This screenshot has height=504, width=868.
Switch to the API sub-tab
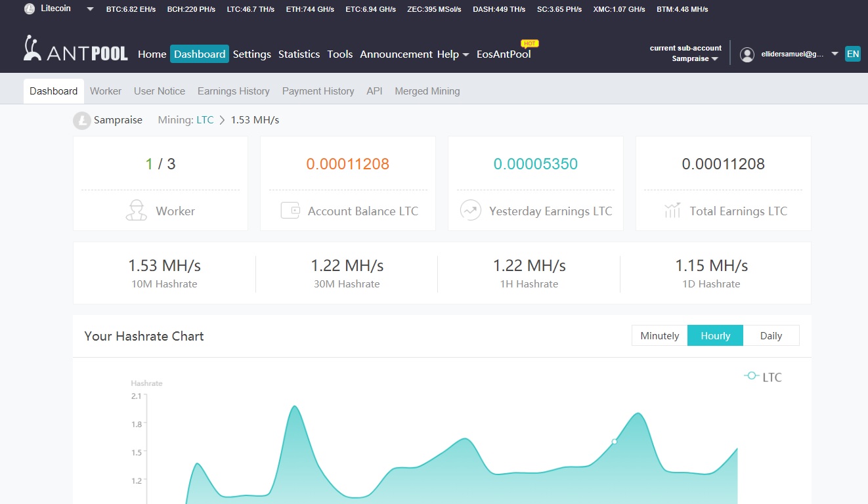374,91
